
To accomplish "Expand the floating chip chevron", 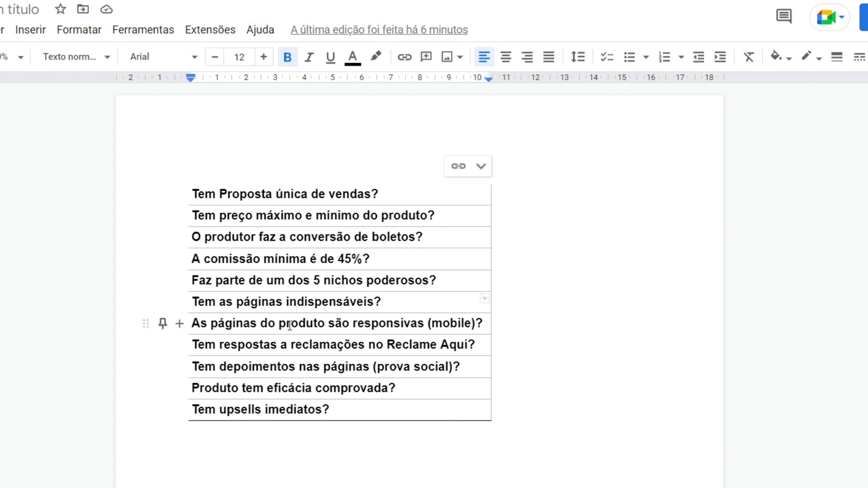I will [x=481, y=166].
